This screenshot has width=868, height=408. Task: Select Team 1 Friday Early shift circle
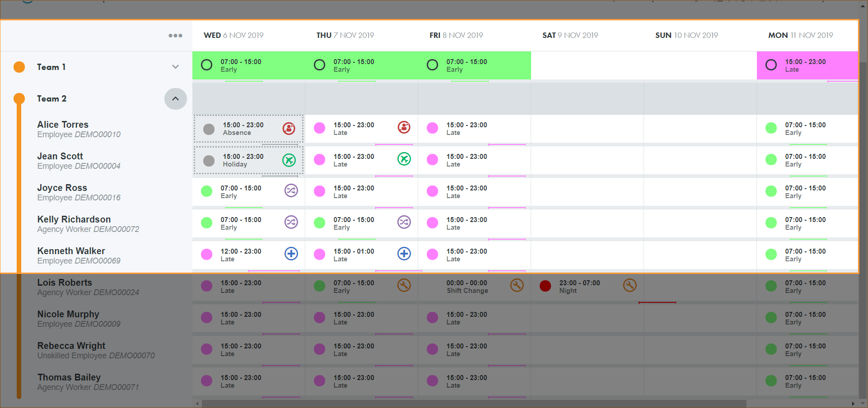coord(432,65)
